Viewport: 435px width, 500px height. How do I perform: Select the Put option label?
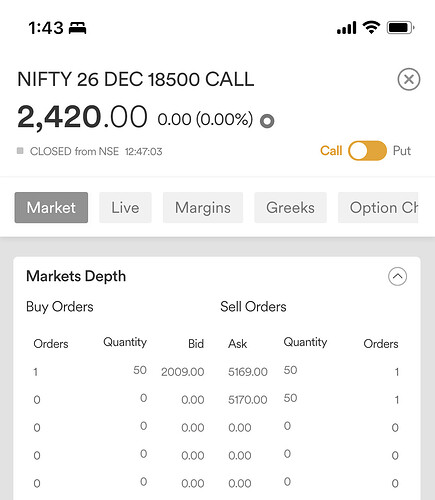pyautogui.click(x=402, y=151)
